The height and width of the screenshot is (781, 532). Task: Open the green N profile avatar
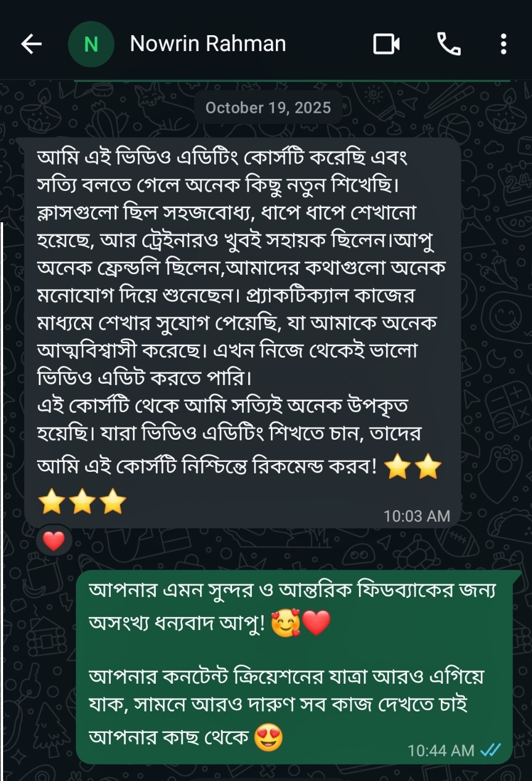pos(91,44)
